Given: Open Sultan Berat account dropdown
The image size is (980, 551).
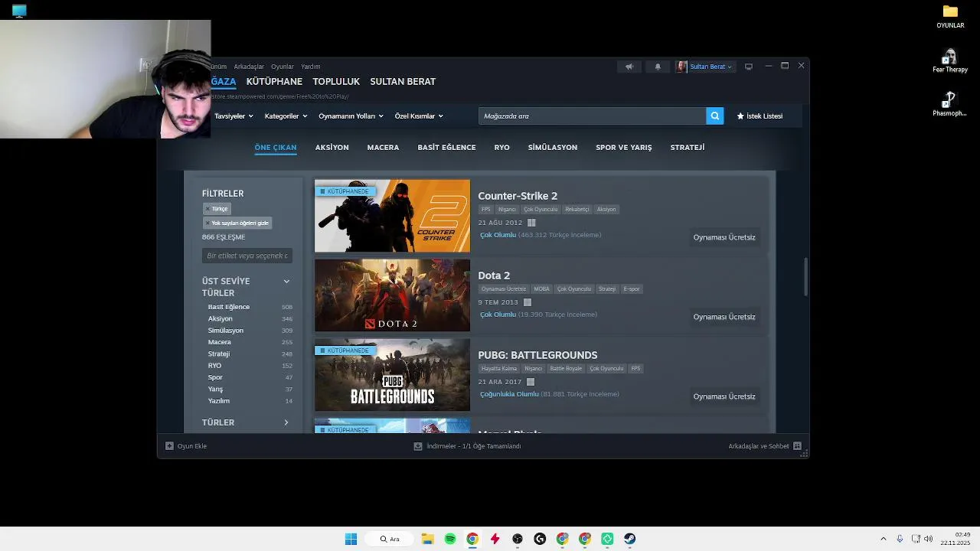Looking at the screenshot, I should (x=710, y=67).
